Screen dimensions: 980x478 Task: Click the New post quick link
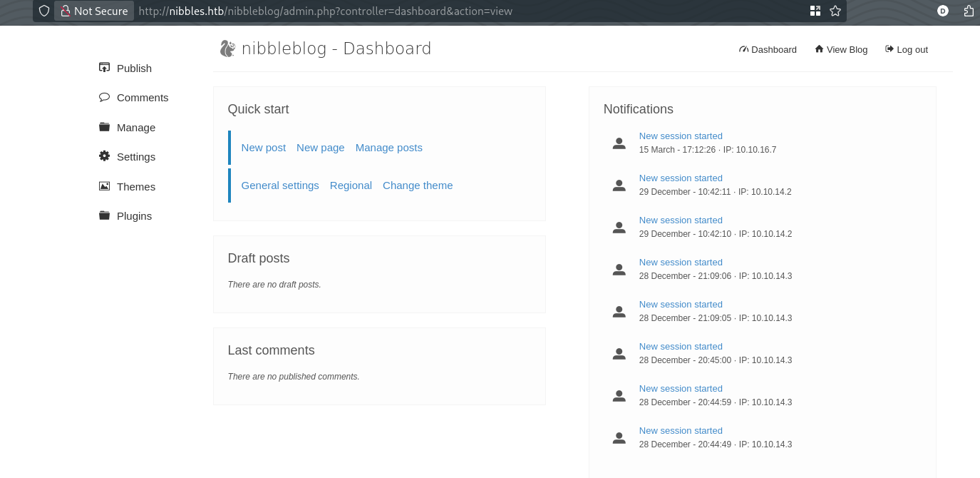point(263,148)
